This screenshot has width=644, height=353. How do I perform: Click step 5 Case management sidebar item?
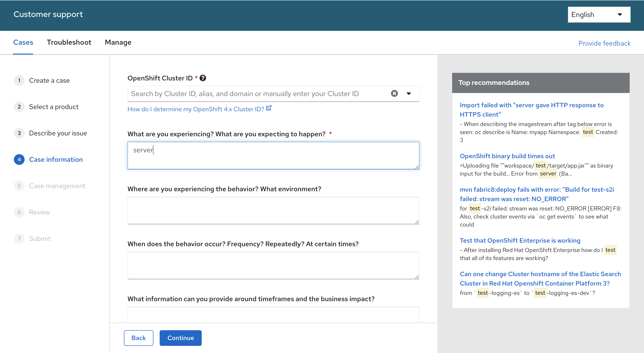click(x=57, y=186)
